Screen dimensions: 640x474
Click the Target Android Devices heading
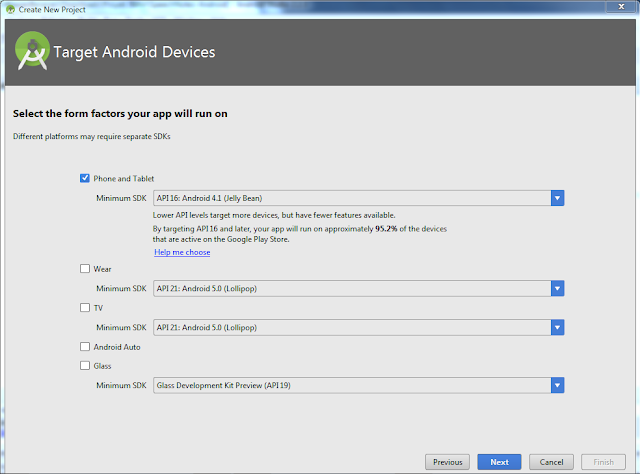pyautogui.click(x=134, y=52)
